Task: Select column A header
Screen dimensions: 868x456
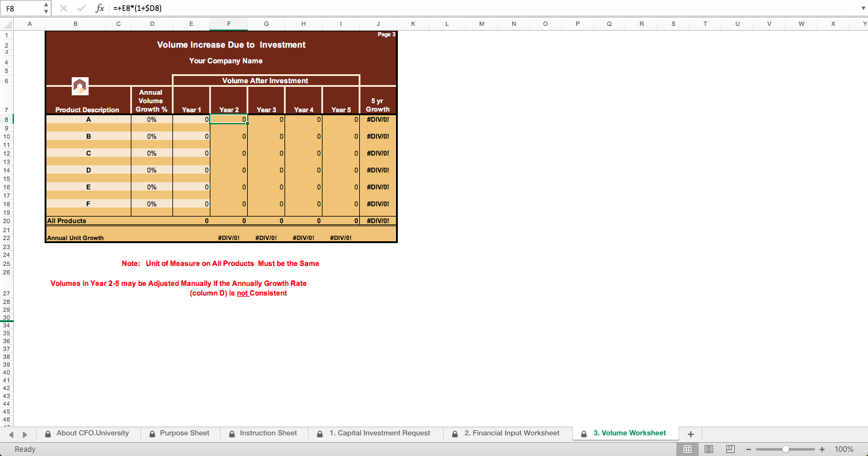Action: [29, 24]
